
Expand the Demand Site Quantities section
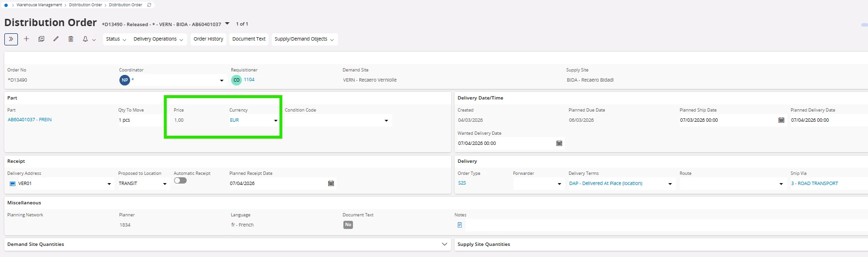(x=444, y=244)
